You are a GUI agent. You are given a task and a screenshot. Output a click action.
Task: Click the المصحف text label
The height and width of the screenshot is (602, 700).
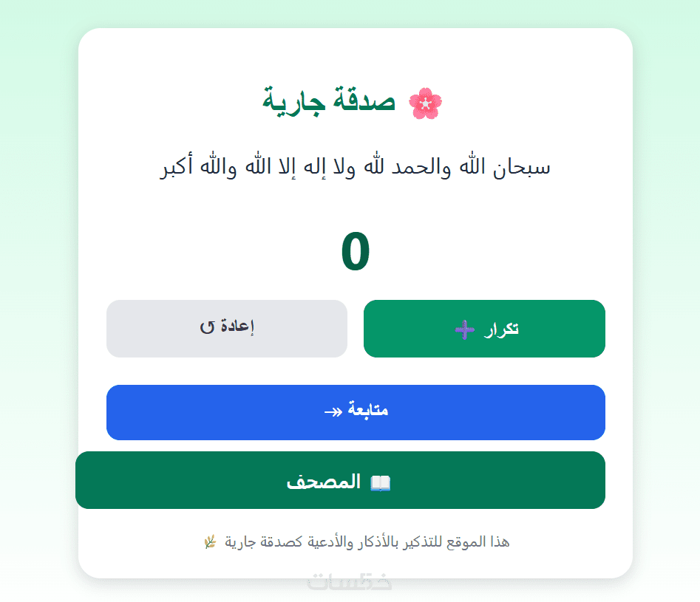[324, 482]
